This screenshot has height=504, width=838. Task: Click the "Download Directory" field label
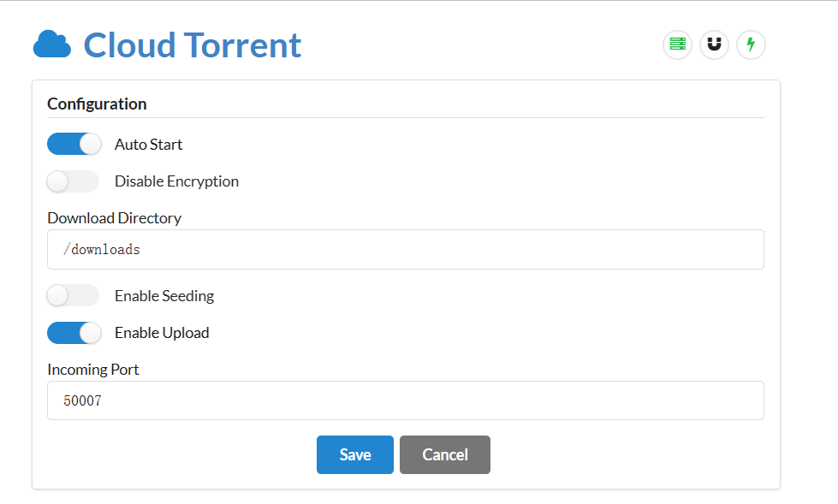point(114,218)
